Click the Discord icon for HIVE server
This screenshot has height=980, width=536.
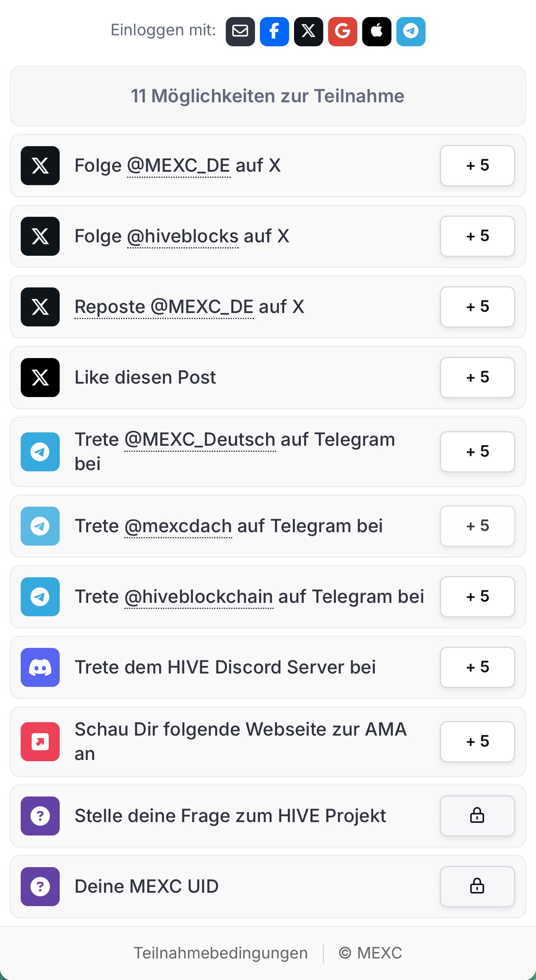(x=40, y=667)
